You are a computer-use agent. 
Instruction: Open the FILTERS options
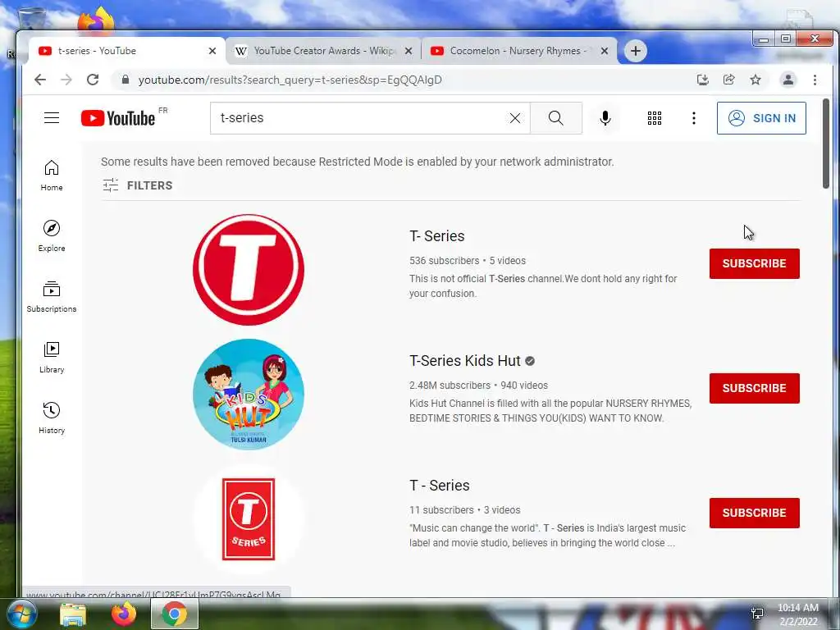138,185
